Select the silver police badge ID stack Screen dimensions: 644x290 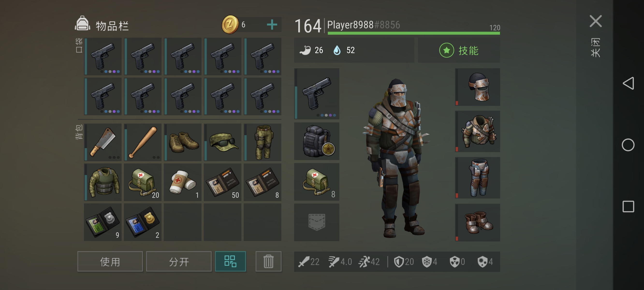coord(103,222)
